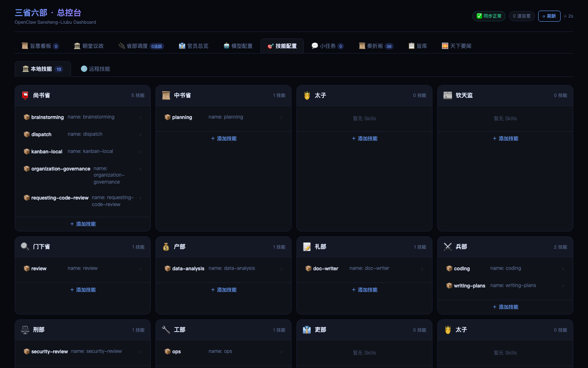
Task: Click the 中书省 scroll icon
Action: click(x=166, y=95)
